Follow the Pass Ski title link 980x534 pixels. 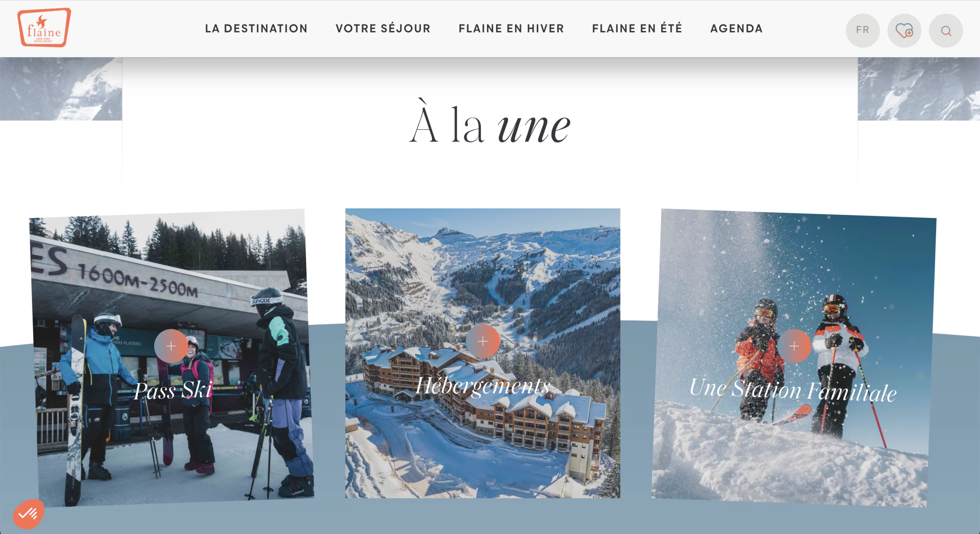point(173,390)
